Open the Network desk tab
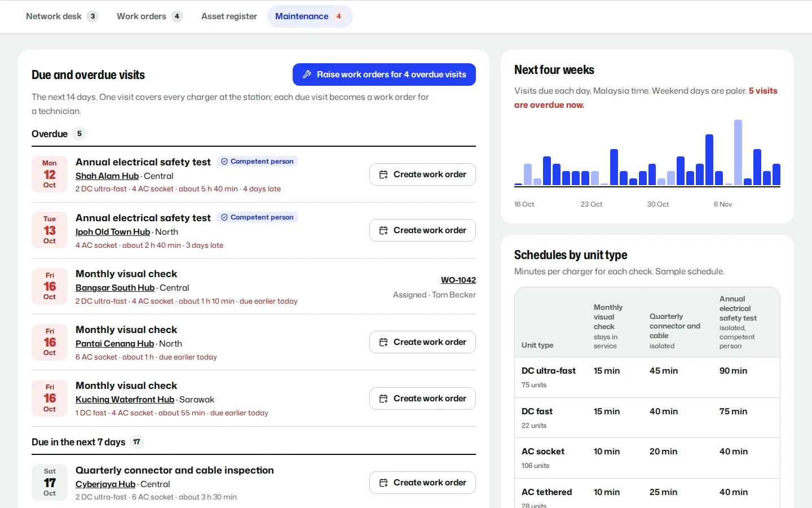 (61, 16)
